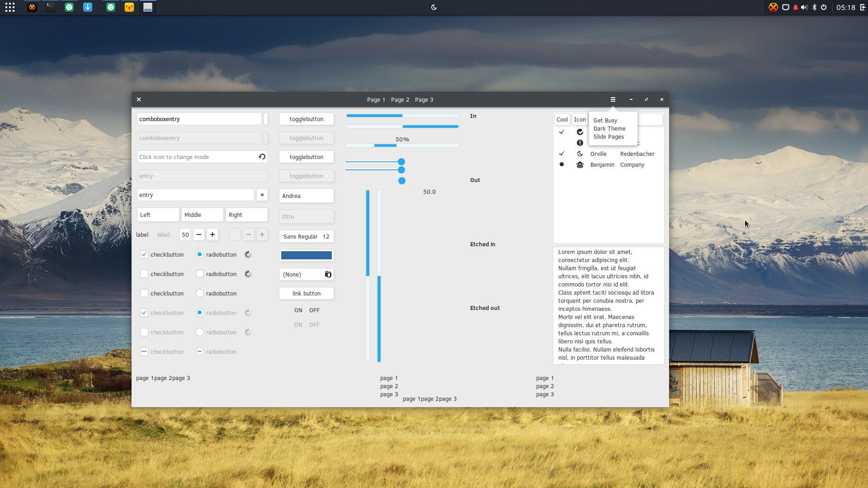The height and width of the screenshot is (488, 868).
Task: Open the red notification bell
Action: point(796,7)
